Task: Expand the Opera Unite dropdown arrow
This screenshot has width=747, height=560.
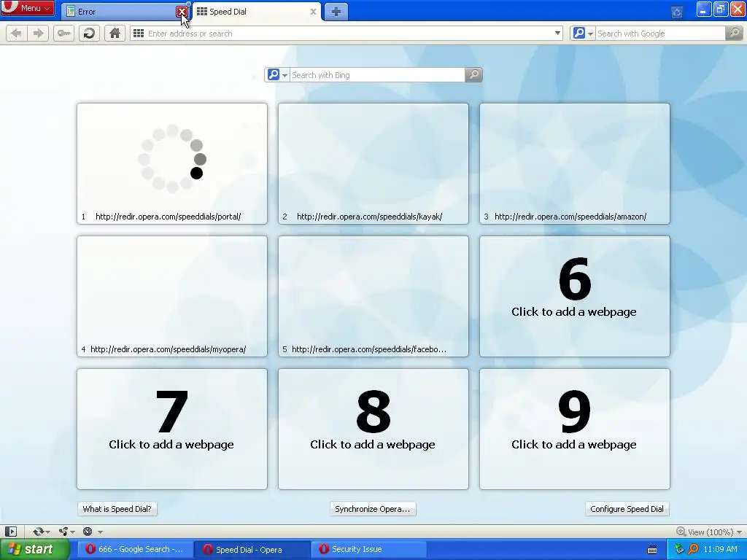Action: [x=73, y=532]
